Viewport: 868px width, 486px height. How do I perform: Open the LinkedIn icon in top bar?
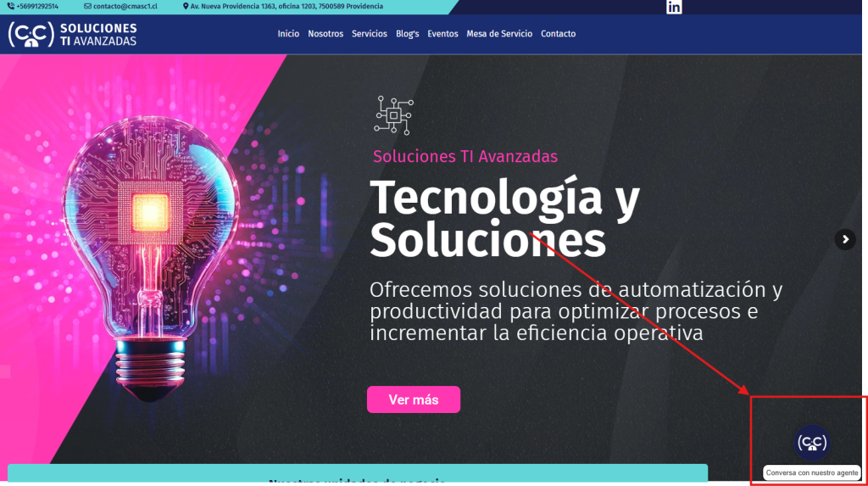(674, 7)
